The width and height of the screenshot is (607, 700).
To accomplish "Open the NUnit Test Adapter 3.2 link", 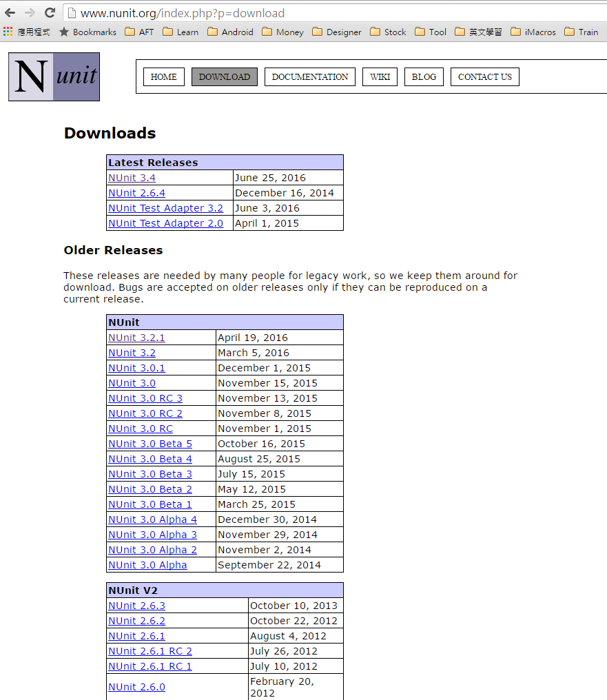I will [165, 207].
